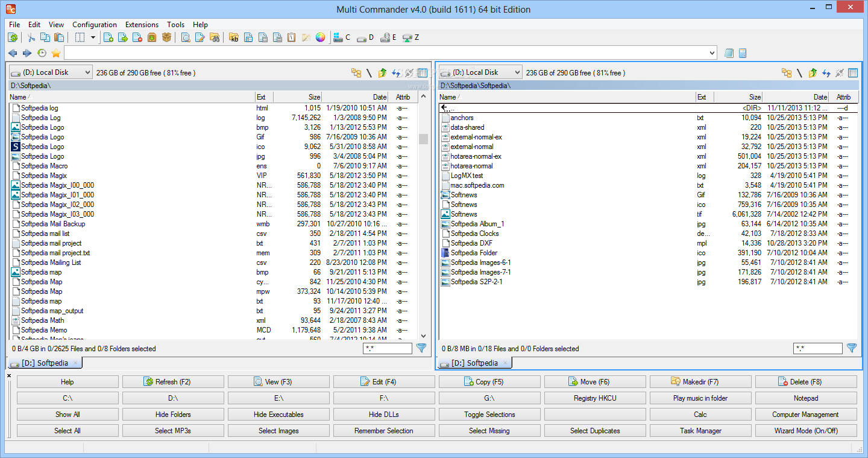Click the left panel scrollbar down arrow

click(x=423, y=336)
